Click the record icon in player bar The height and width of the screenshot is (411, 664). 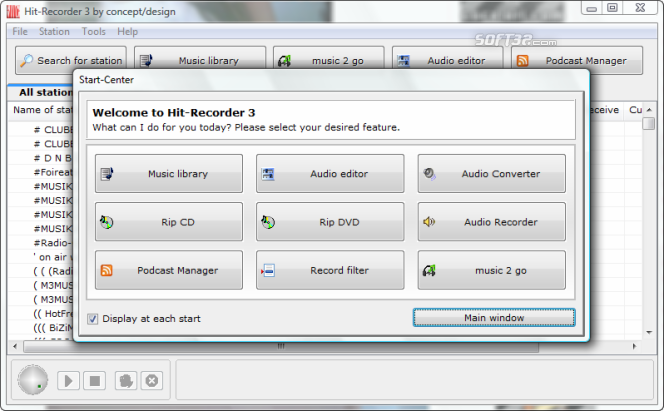126,381
